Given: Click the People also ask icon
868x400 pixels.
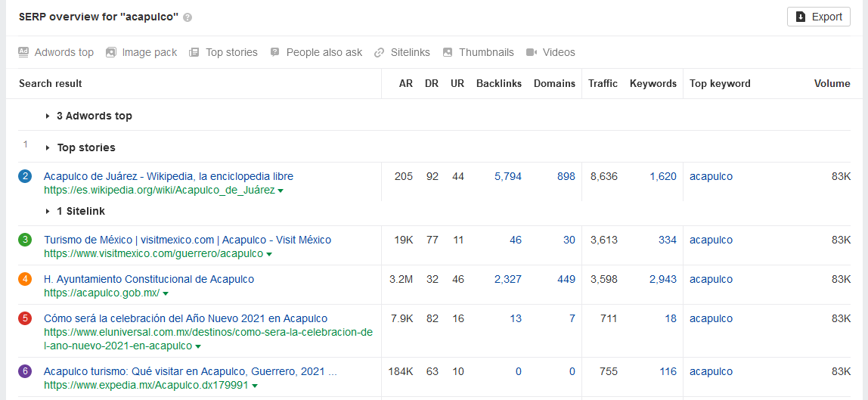Looking at the screenshot, I should pyautogui.click(x=274, y=52).
